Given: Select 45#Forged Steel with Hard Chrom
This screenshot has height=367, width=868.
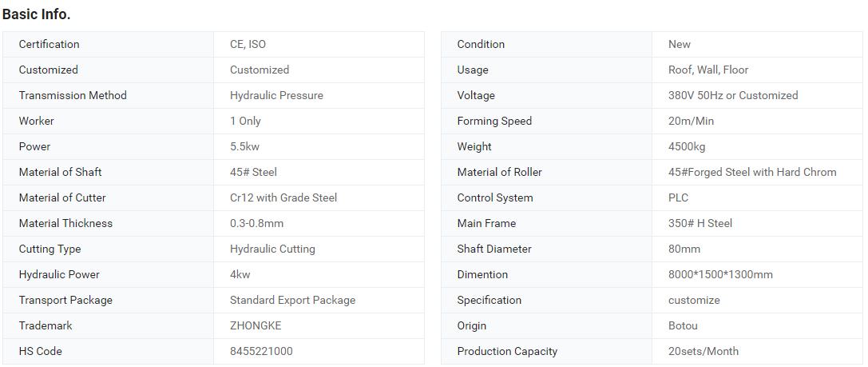Looking at the screenshot, I should pyautogui.click(x=752, y=172).
